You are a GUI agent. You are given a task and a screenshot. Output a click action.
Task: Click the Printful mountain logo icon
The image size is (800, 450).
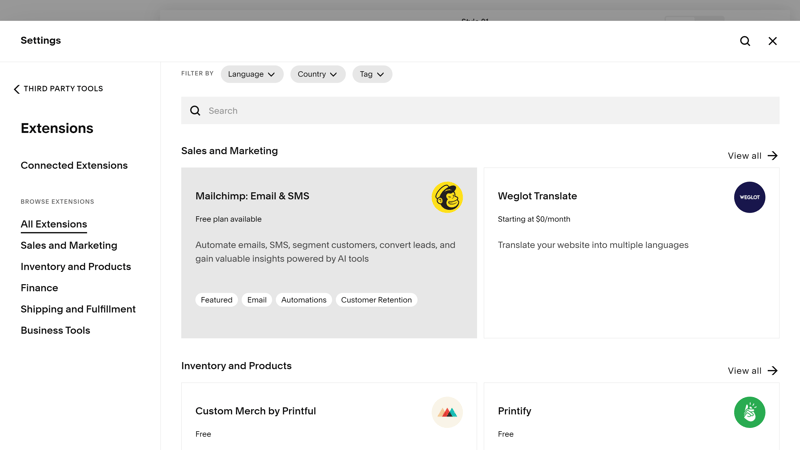pyautogui.click(x=447, y=412)
